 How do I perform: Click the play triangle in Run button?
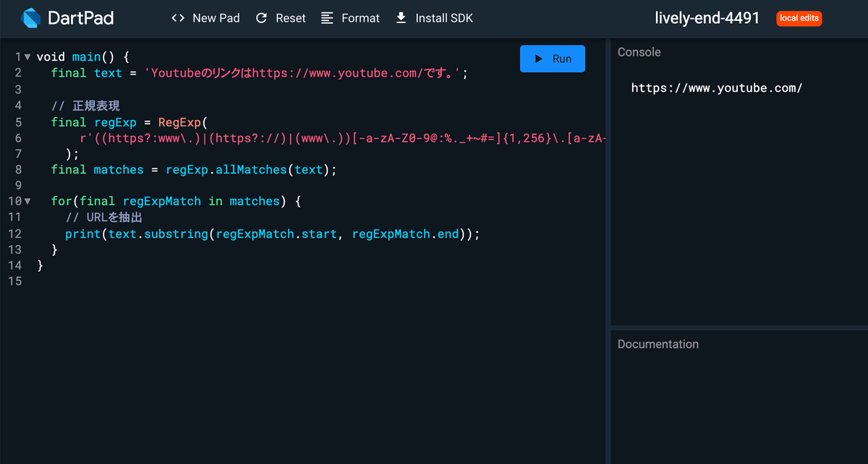click(539, 59)
